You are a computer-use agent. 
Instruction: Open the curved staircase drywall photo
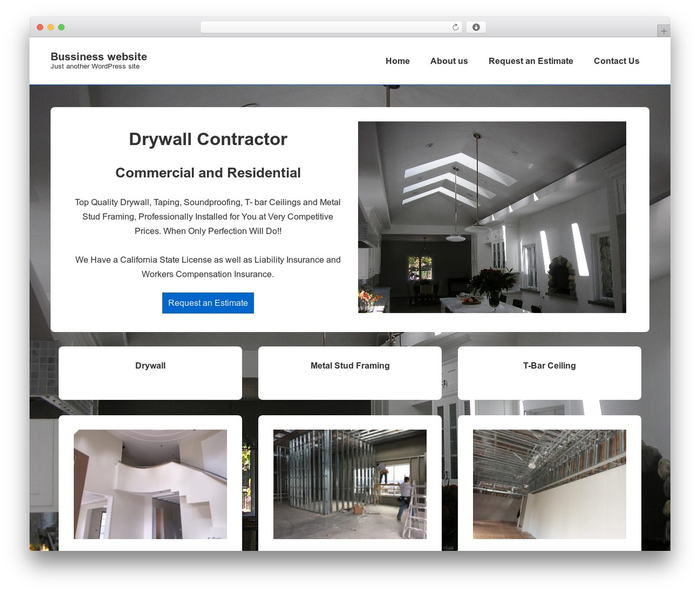150,484
